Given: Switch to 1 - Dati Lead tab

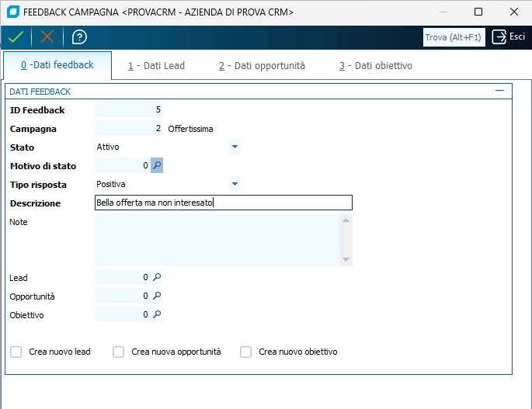Looking at the screenshot, I should point(156,66).
